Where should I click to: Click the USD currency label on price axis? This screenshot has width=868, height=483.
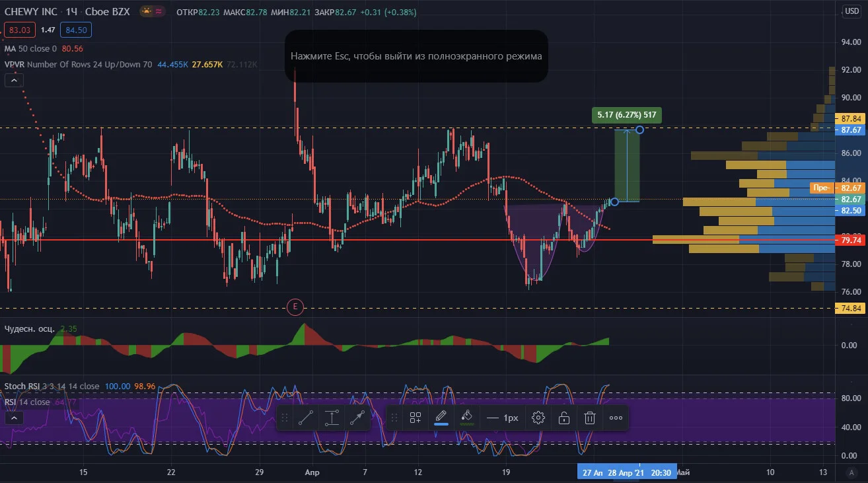pyautogui.click(x=851, y=11)
